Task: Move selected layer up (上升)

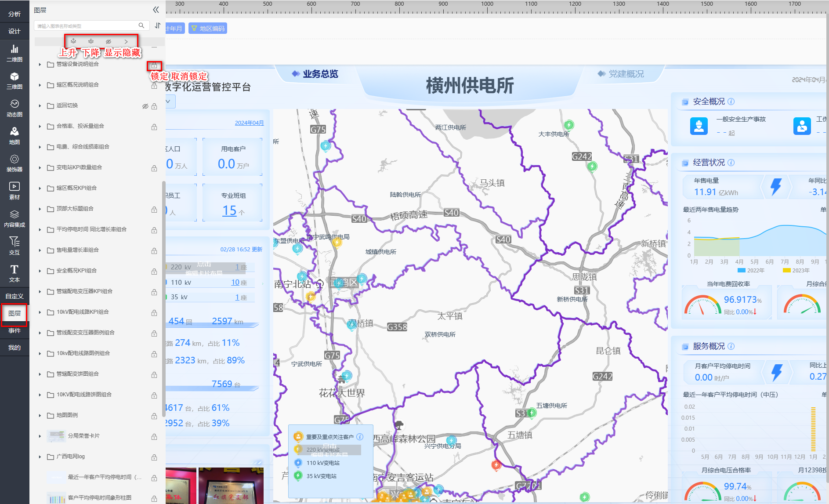Action: point(73,41)
